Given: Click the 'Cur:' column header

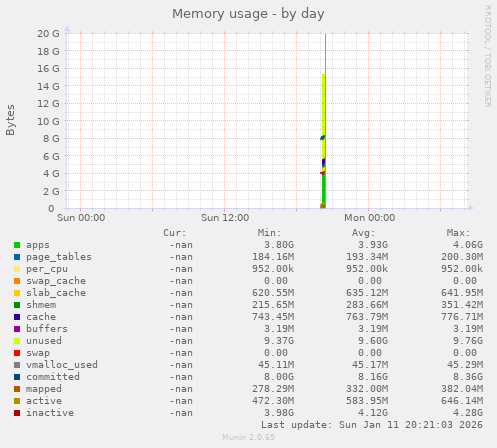Looking at the screenshot, I should point(175,233).
